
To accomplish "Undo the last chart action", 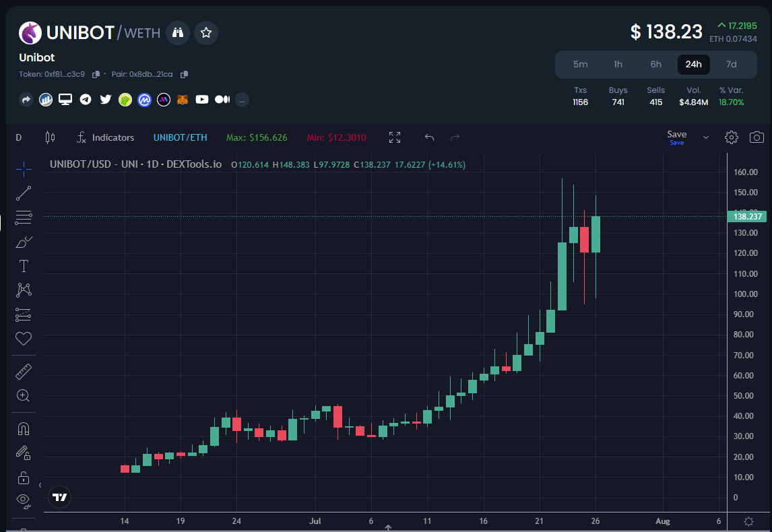I will (429, 137).
